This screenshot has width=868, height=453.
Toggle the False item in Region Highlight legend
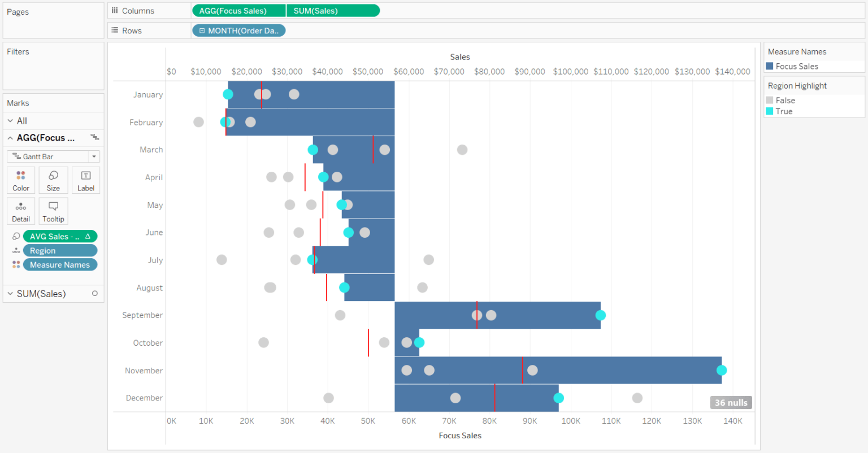(x=771, y=100)
